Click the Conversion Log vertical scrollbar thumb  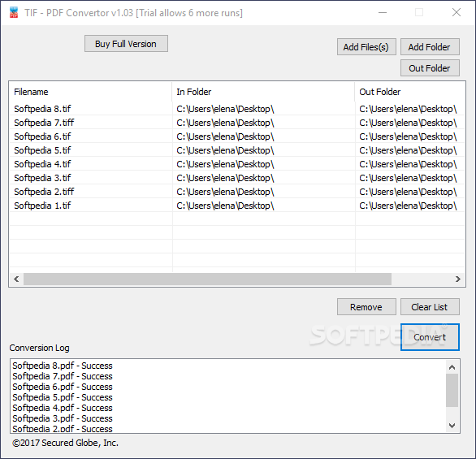(452, 390)
